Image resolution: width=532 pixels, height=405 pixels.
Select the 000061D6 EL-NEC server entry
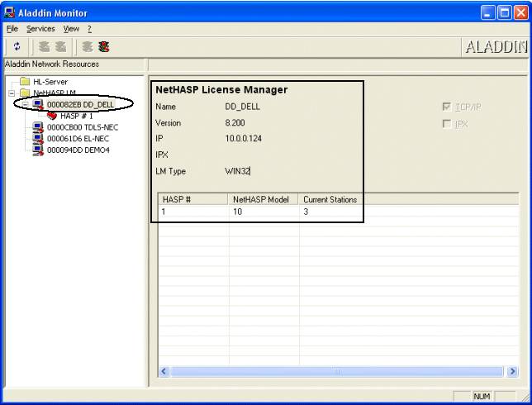(x=78, y=139)
